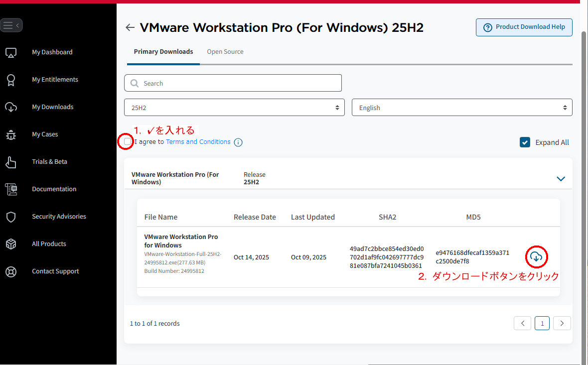Collapse the sidebar with hamburger toggle
This screenshot has width=588, height=365.
11,25
